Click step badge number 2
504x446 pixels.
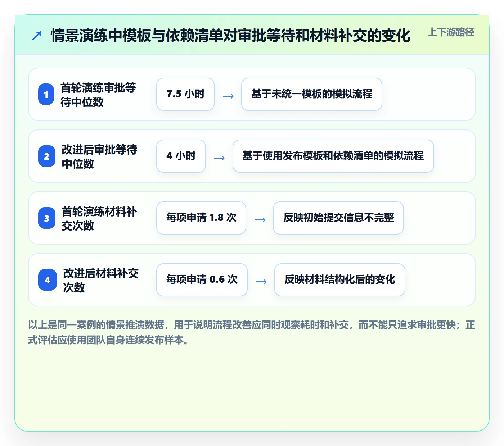[47, 156]
